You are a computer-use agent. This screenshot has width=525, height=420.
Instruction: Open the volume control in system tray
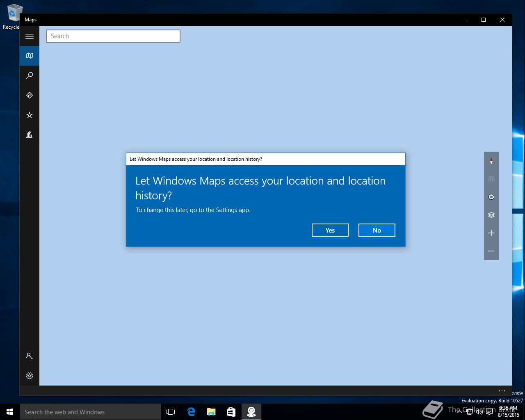(x=479, y=412)
